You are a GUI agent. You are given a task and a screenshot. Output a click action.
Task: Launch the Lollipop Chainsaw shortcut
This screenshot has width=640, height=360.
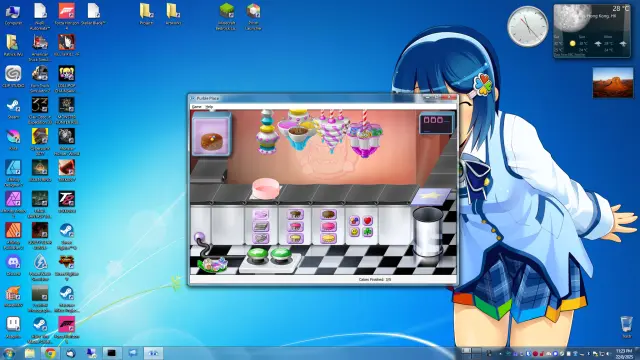(67, 79)
